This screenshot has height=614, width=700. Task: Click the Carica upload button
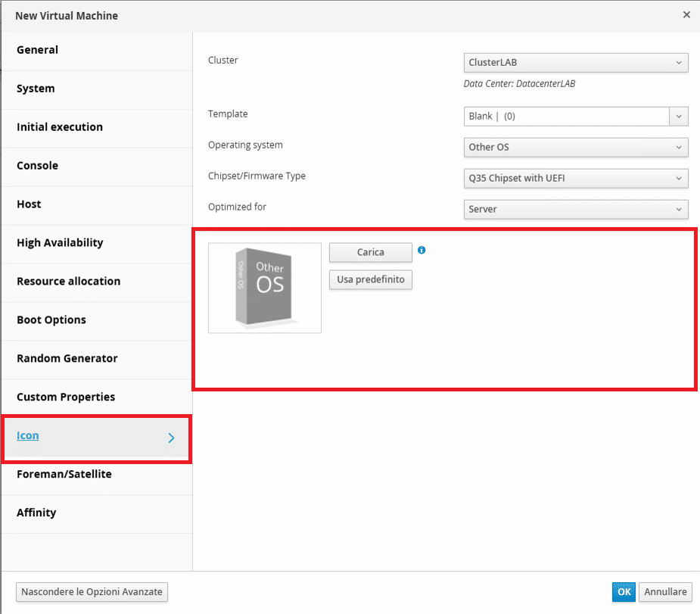tap(371, 252)
